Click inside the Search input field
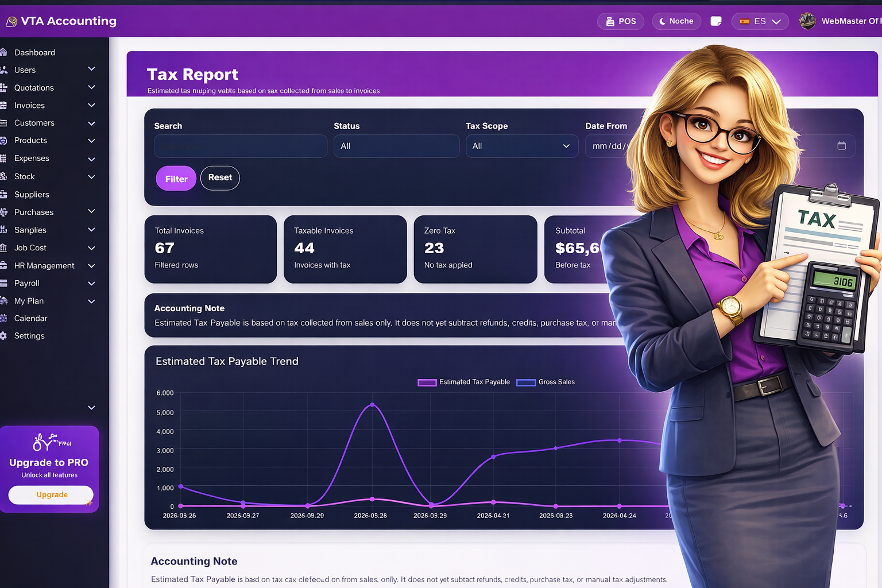The height and width of the screenshot is (588, 882). click(241, 146)
